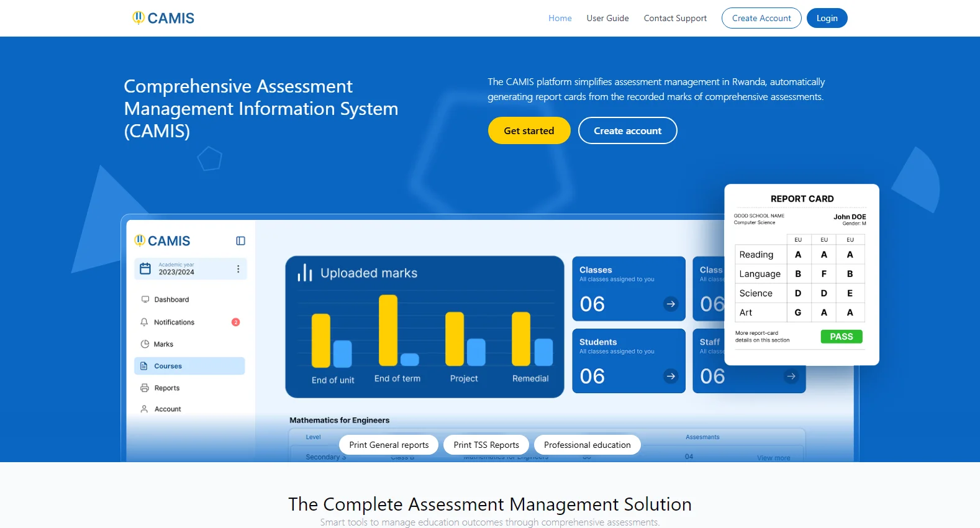Screen dimensions: 980x528
Task: Open the User Guide nav link
Action: pos(607,18)
